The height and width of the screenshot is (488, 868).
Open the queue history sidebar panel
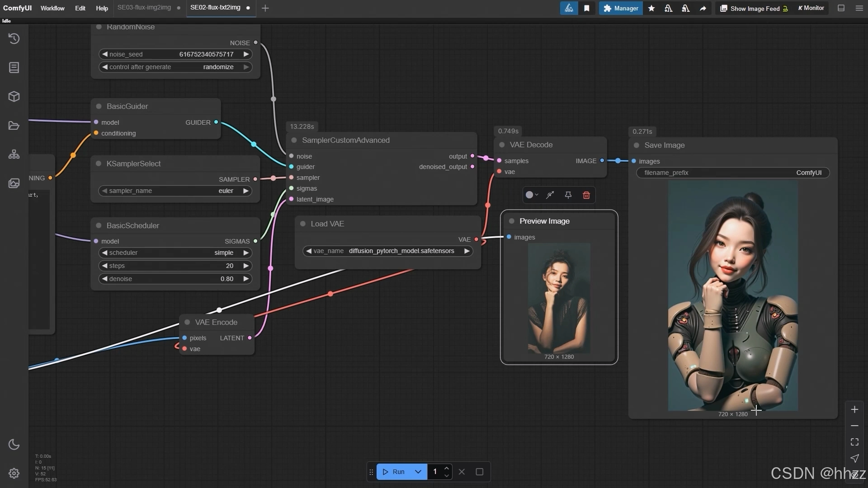click(x=14, y=39)
